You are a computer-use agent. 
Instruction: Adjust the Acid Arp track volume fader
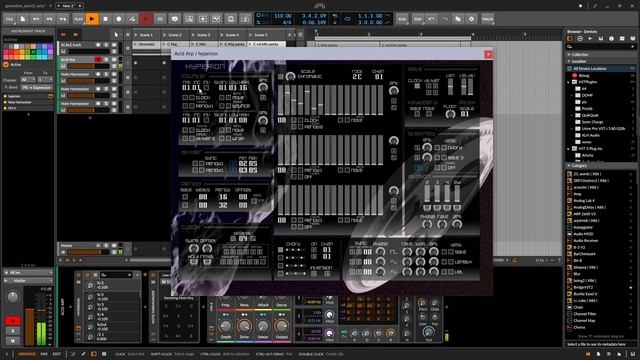tap(89, 66)
